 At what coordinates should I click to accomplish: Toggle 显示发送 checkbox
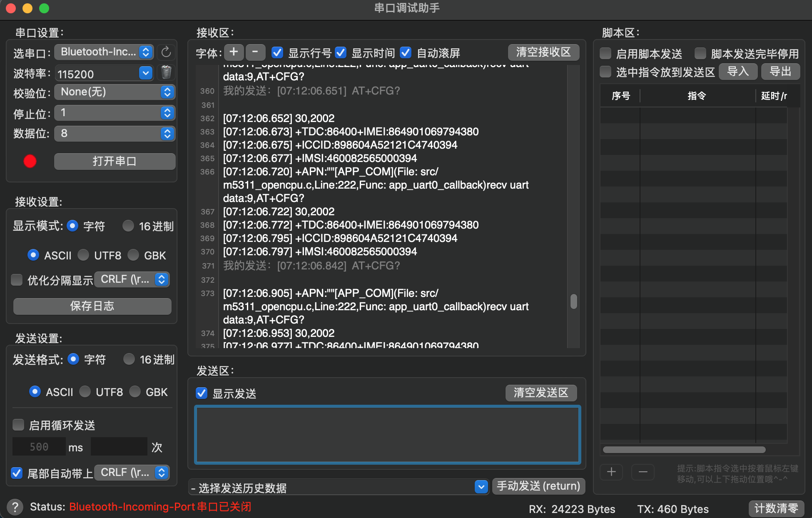click(x=202, y=393)
